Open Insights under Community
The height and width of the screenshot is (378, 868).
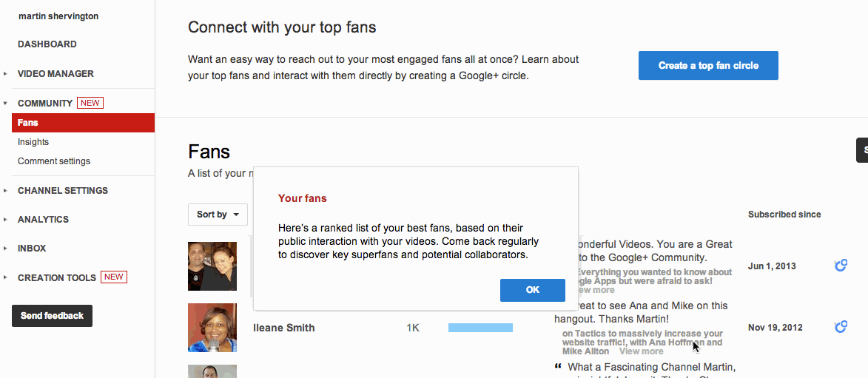coord(33,142)
